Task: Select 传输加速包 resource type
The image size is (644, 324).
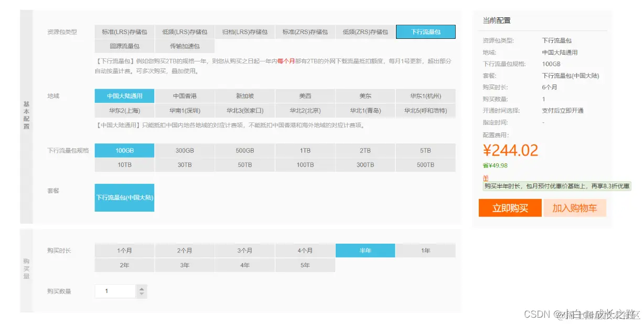Action: tap(185, 46)
